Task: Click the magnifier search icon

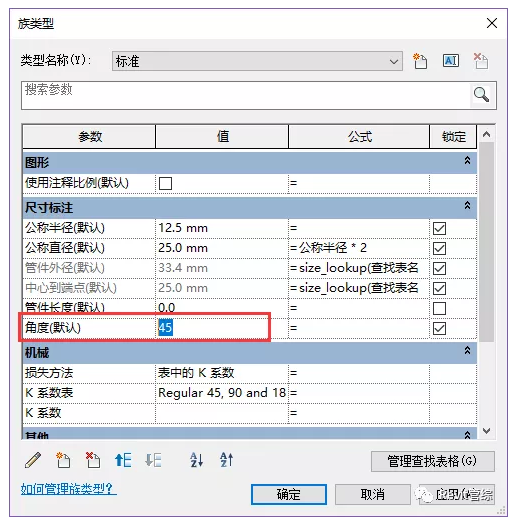Action: click(x=481, y=95)
